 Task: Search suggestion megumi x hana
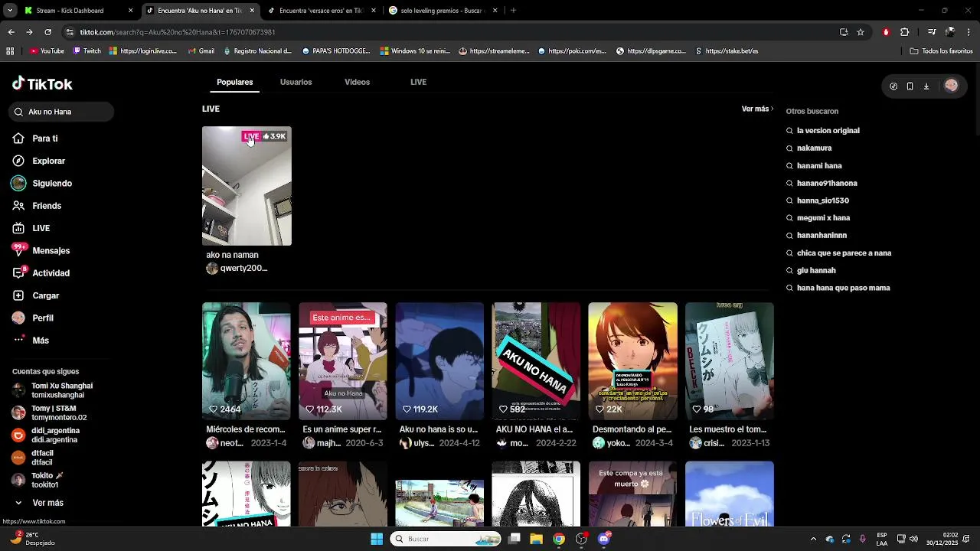[823, 218]
